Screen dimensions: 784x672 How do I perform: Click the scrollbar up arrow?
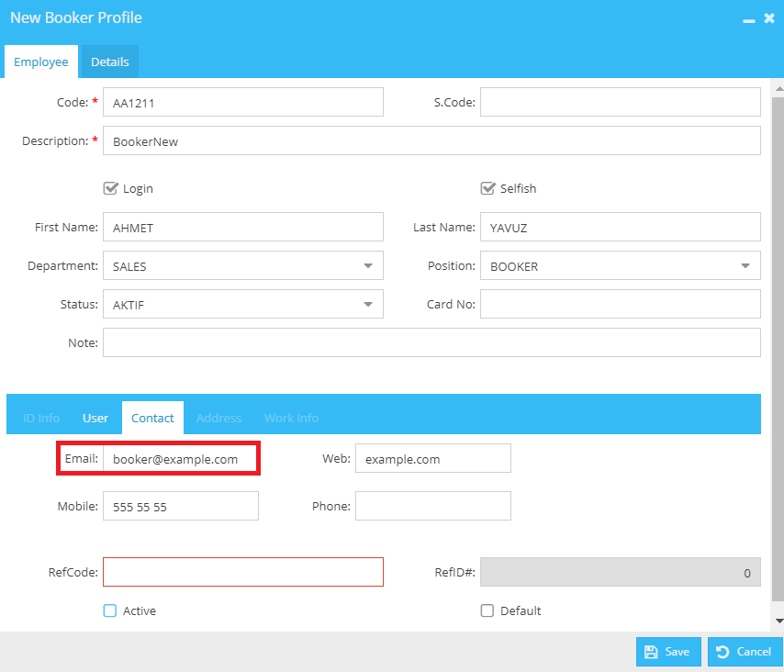click(x=778, y=88)
